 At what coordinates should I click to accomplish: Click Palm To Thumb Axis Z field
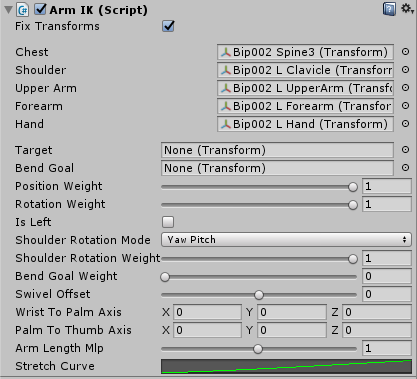point(377,330)
